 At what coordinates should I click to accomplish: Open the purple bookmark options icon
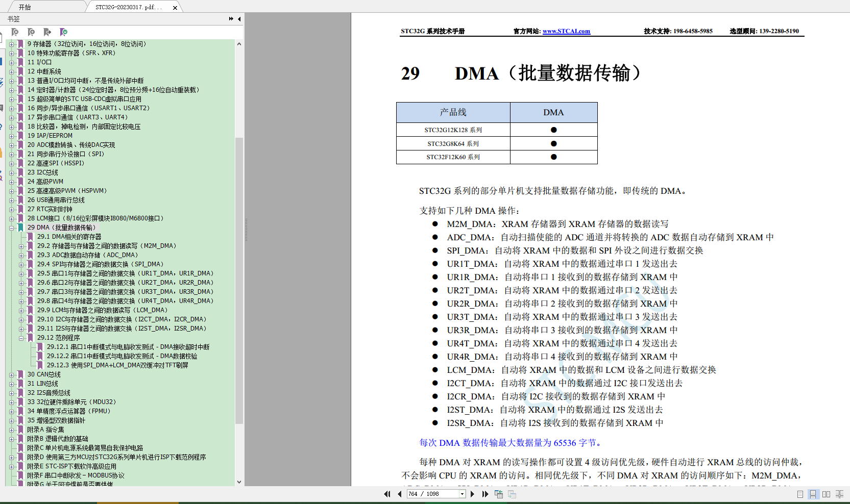tap(64, 32)
